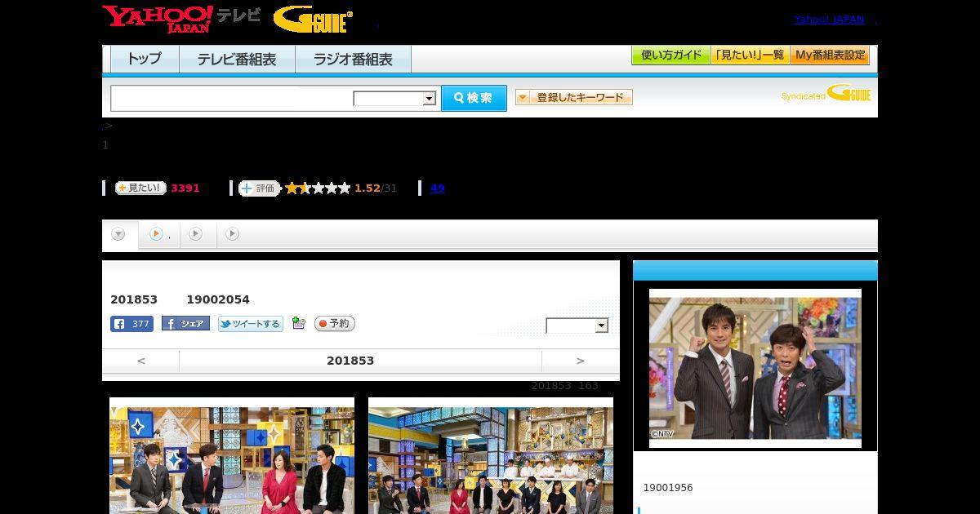Click the G-GUIDE logo in header

coord(313,20)
